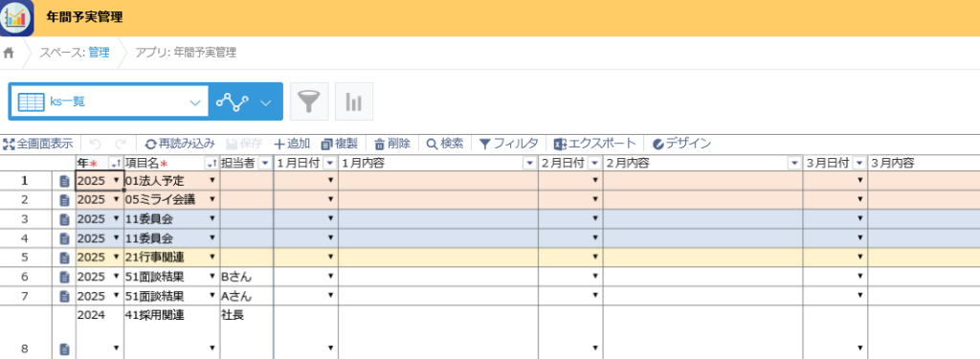The height and width of the screenshot is (359, 980).
Task: Open the 1月日付 column filter dropdown
Action: [x=330, y=164]
